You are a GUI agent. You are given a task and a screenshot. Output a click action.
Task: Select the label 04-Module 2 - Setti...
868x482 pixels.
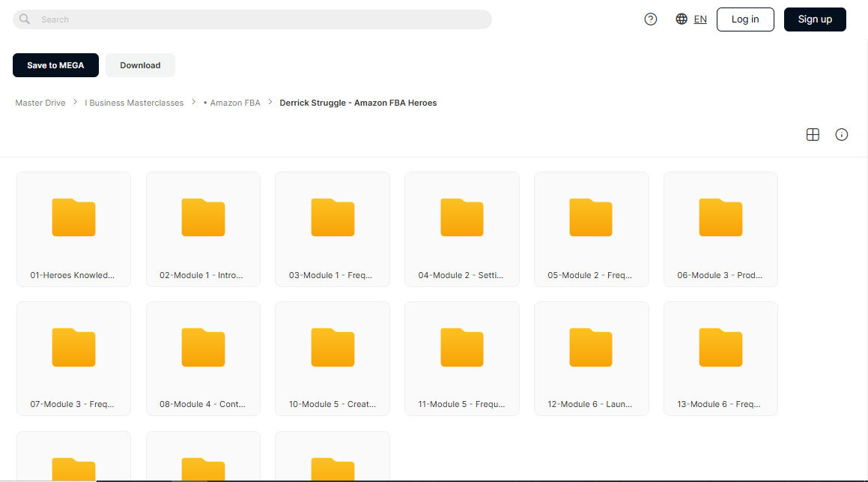(x=461, y=275)
